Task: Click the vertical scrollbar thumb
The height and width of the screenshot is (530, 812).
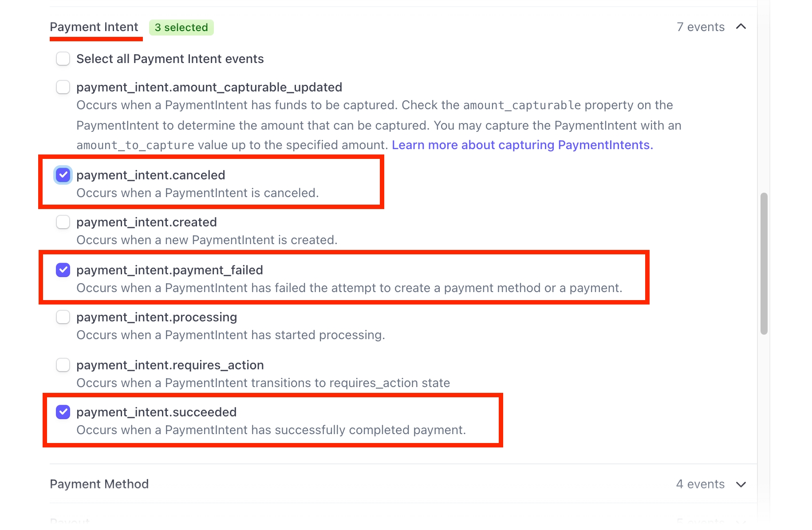Action: tap(764, 263)
